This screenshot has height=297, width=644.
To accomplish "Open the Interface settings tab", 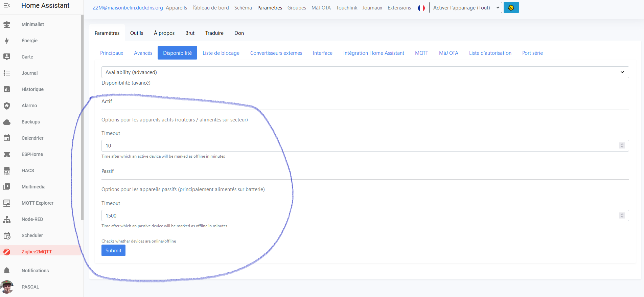I will coord(323,53).
